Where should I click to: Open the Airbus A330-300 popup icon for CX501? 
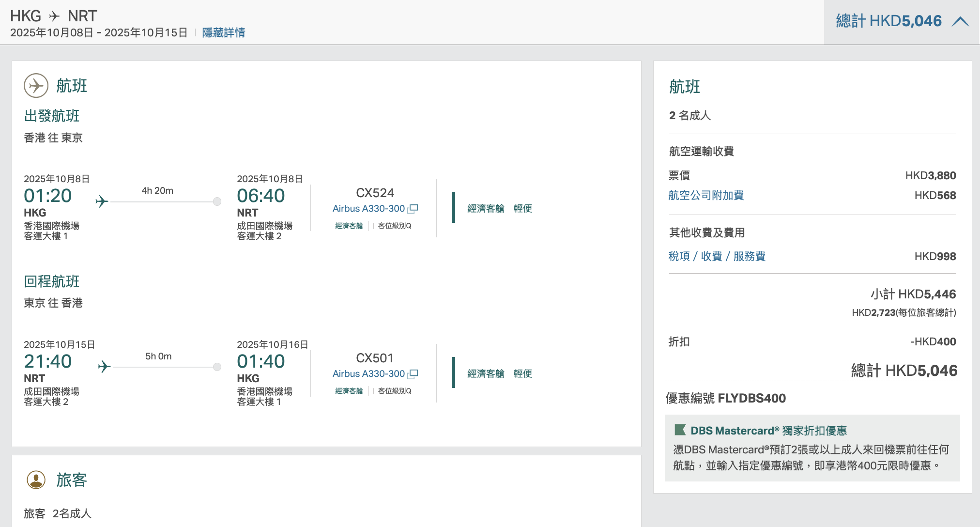click(413, 374)
